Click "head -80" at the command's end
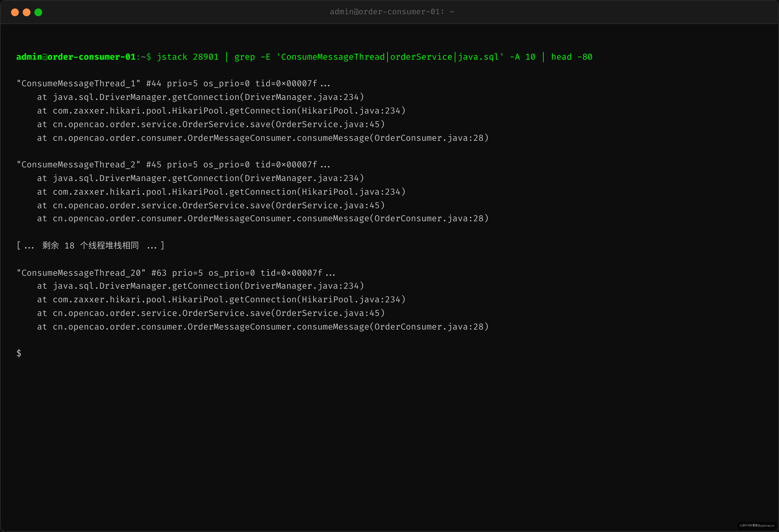Screen dimensions: 779x532 click(x=572, y=57)
